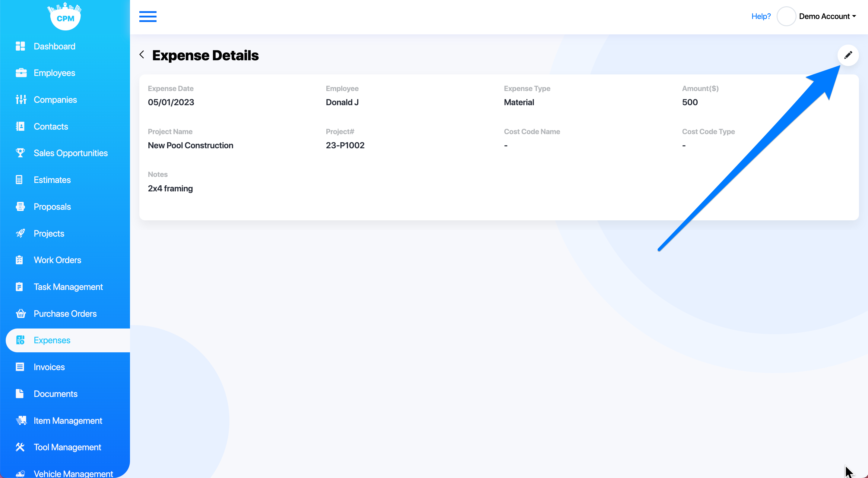The width and height of the screenshot is (868, 478).
Task: Open the Employees menu item
Action: pyautogui.click(x=54, y=73)
